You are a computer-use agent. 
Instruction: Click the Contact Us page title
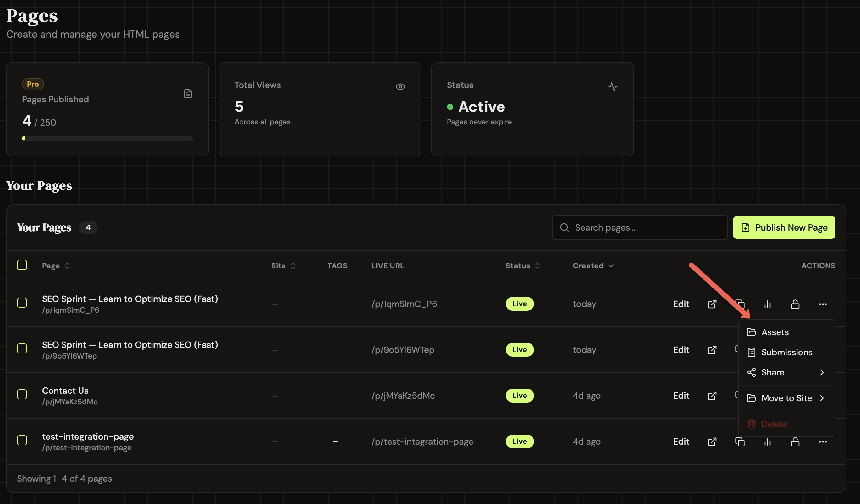65,390
